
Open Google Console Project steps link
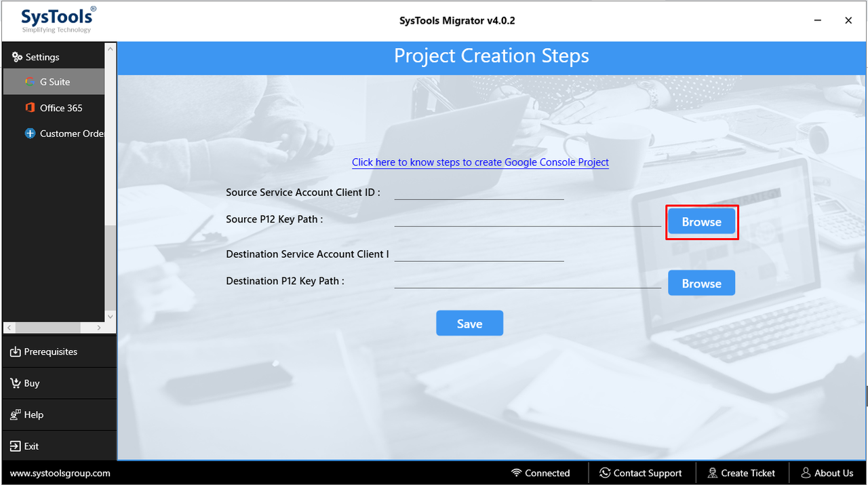pyautogui.click(x=480, y=162)
